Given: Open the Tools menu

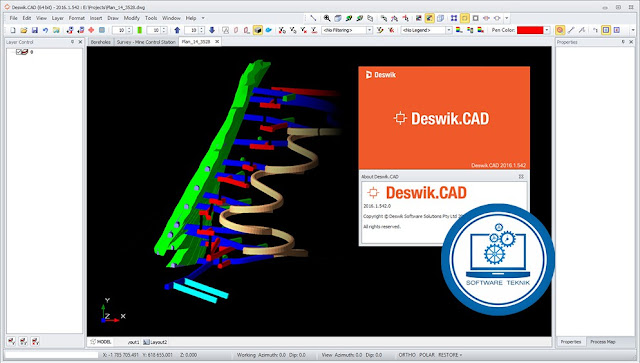Looking at the screenshot, I should pyautogui.click(x=151, y=18).
